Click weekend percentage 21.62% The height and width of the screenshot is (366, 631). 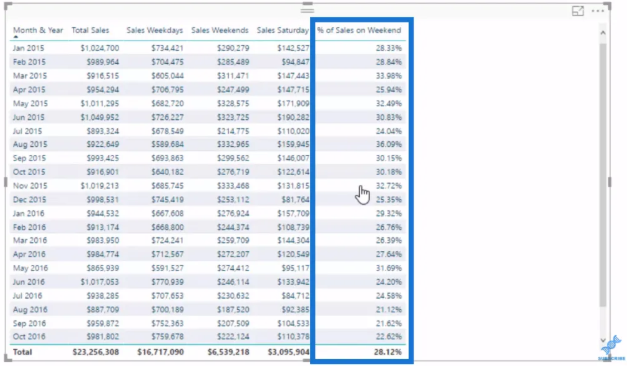click(x=389, y=323)
